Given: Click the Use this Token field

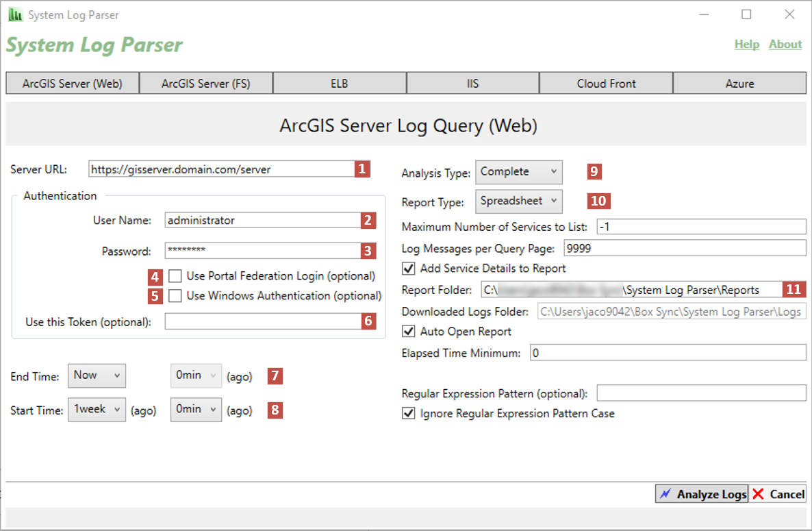Looking at the screenshot, I should [270, 321].
